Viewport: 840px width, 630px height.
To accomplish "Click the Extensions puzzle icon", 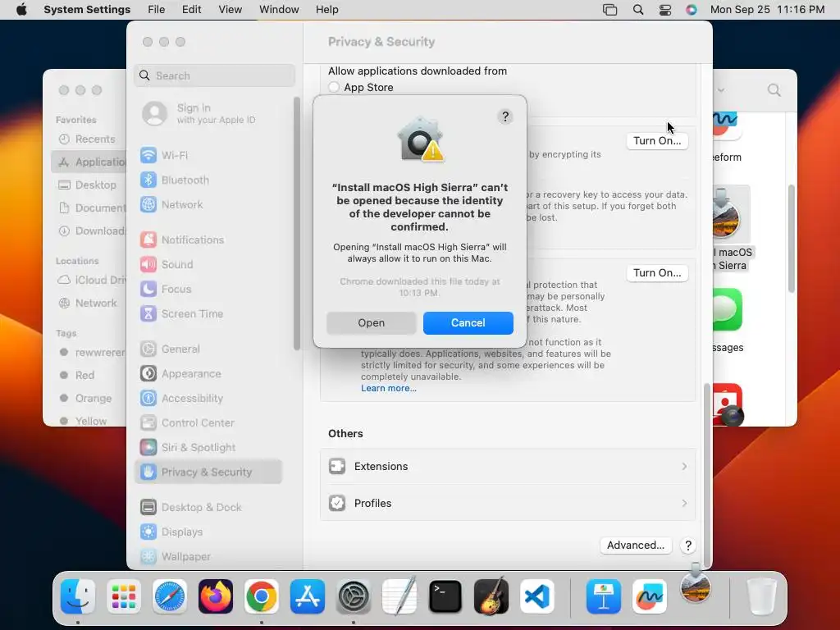I will pyautogui.click(x=337, y=467).
